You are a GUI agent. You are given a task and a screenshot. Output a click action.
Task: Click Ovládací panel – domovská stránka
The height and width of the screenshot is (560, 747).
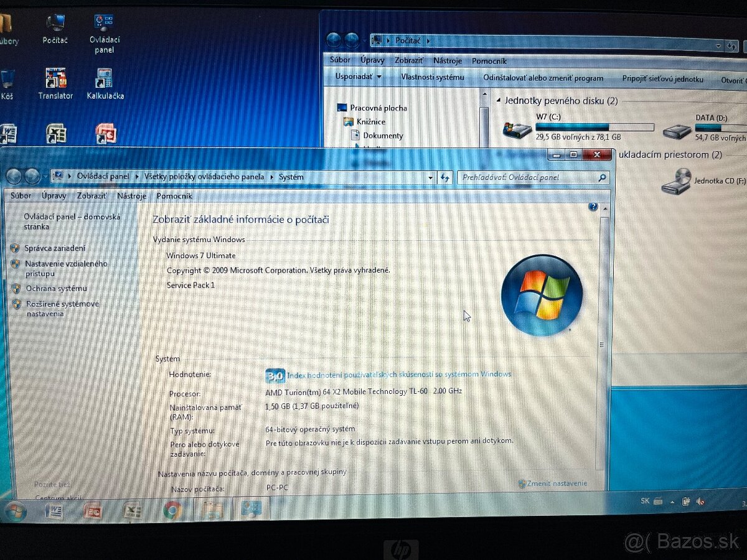(72, 222)
